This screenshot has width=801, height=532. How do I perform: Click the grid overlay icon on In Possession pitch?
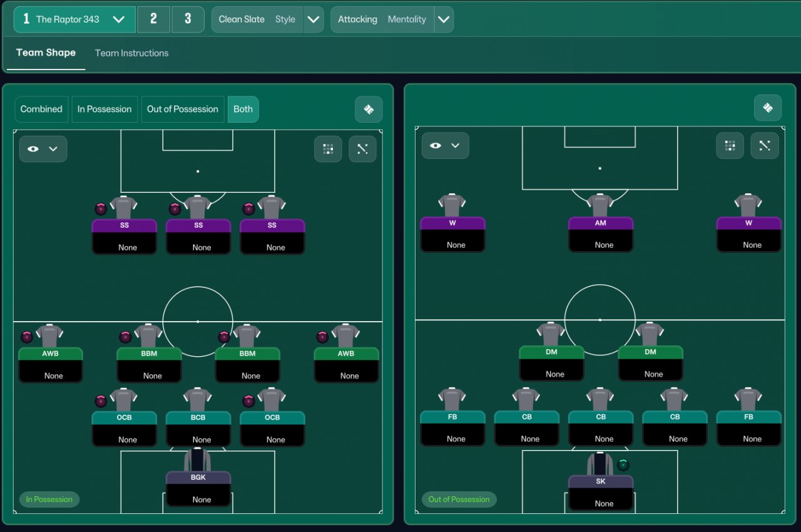click(328, 149)
